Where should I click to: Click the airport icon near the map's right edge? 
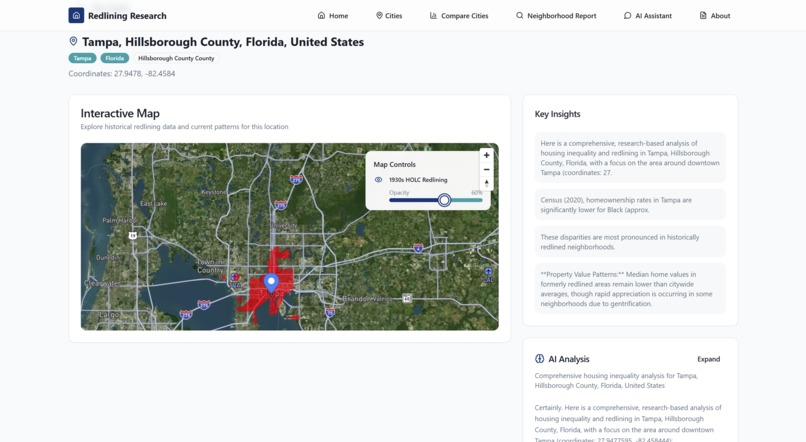click(488, 271)
